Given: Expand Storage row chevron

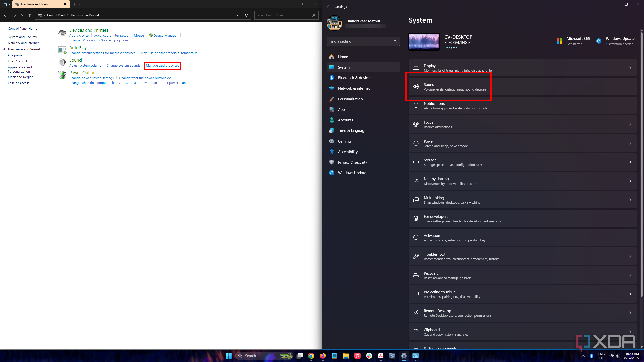Looking at the screenshot, I should [x=630, y=162].
